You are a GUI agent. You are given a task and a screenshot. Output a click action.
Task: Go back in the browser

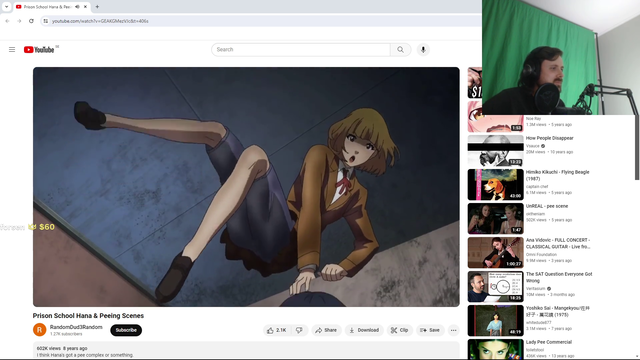click(x=7, y=21)
